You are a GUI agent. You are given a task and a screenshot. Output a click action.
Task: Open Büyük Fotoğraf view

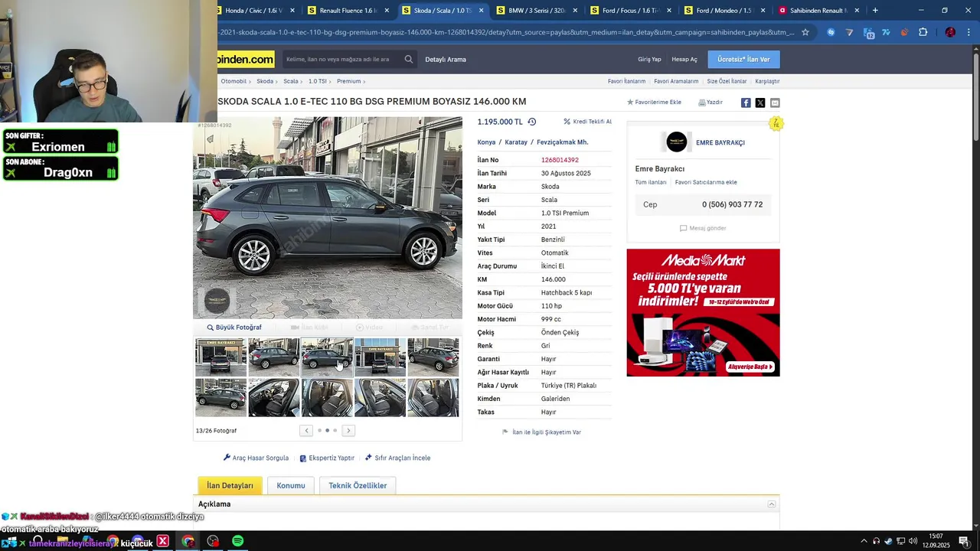(x=234, y=328)
